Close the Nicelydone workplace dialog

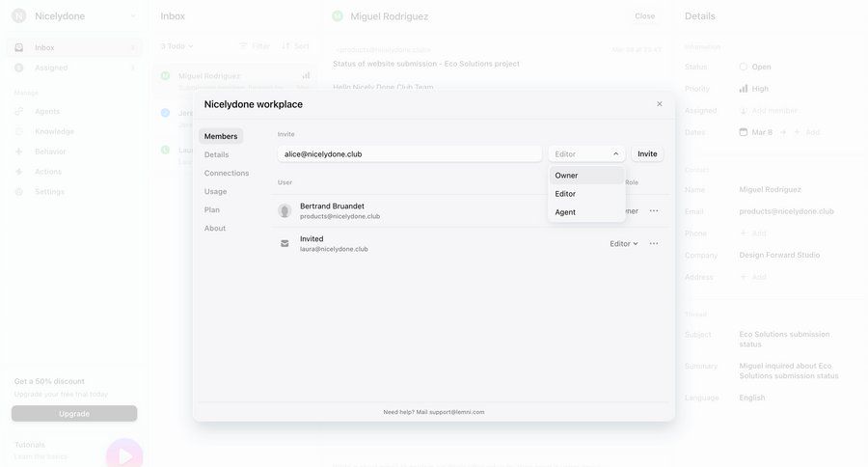[x=660, y=104]
